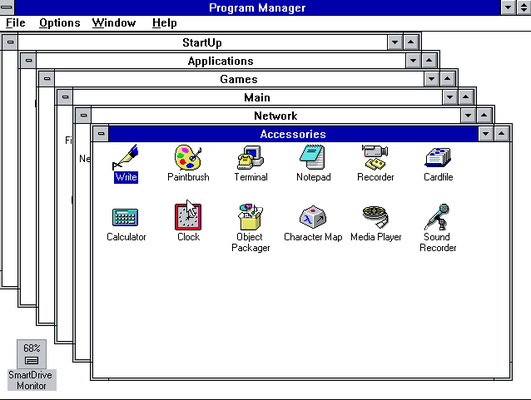Screen dimensions: 531x400
Task: Click the Terminal program icon
Action: [x=251, y=157]
